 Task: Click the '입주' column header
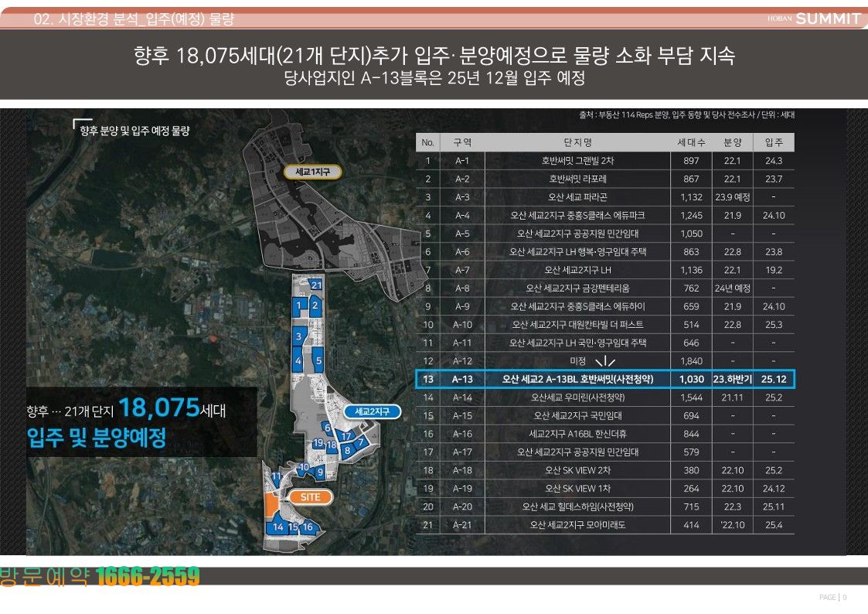point(774,142)
